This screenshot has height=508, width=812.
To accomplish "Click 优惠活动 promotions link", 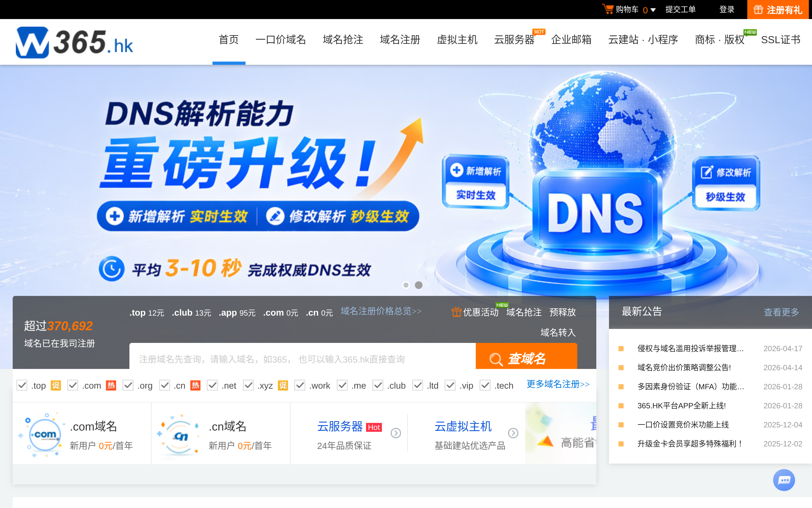I will point(481,312).
